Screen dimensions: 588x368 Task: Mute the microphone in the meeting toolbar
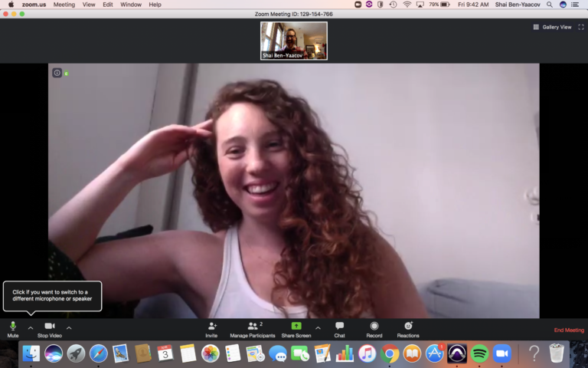click(13, 330)
